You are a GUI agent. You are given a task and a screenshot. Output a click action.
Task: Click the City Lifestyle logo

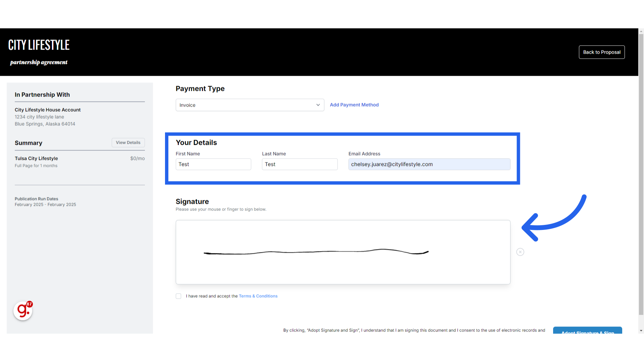tap(39, 45)
